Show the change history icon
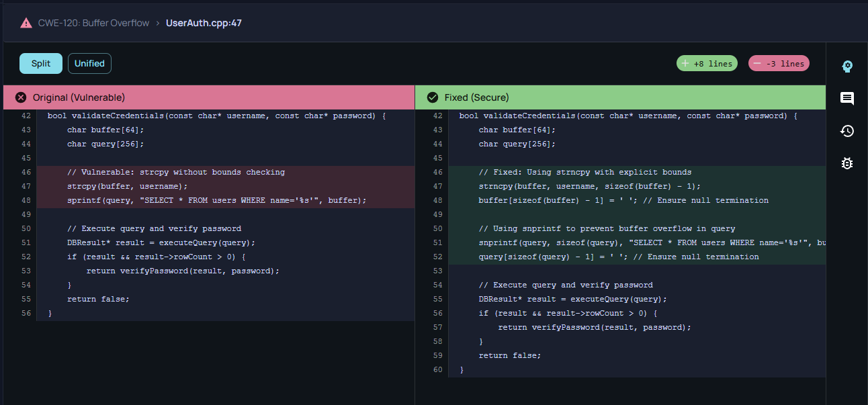Image resolution: width=868 pixels, height=405 pixels. (x=847, y=131)
